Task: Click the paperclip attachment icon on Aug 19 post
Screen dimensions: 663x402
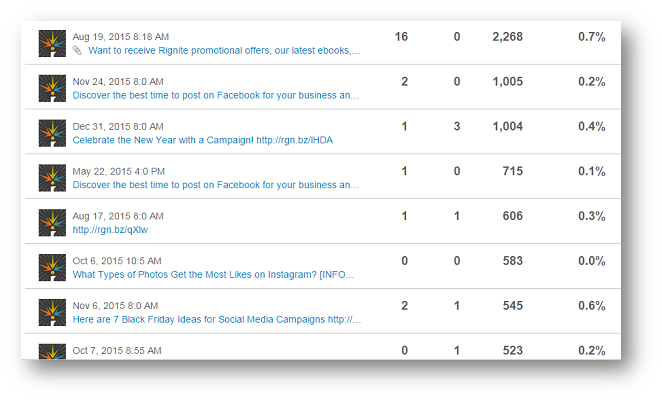Action: click(x=77, y=51)
